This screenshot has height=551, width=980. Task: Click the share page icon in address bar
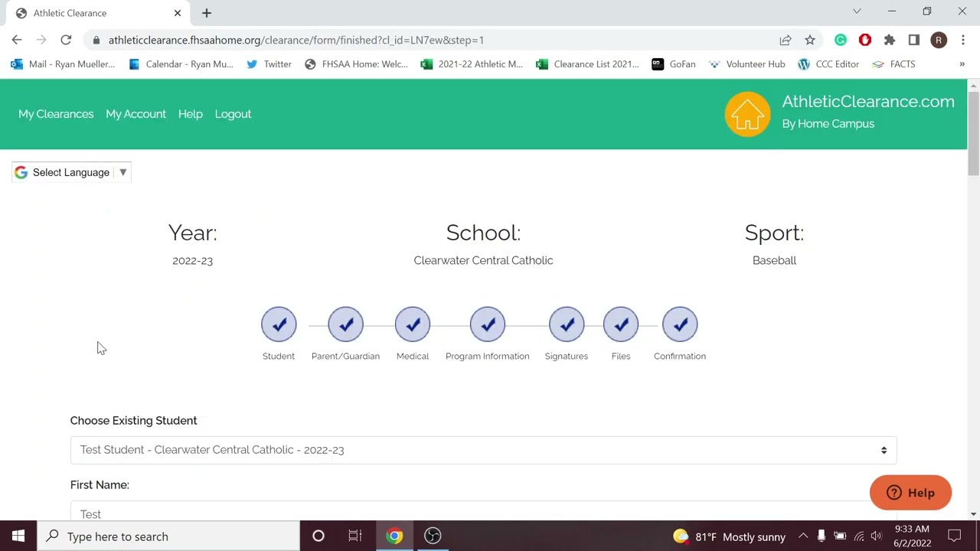(x=786, y=40)
